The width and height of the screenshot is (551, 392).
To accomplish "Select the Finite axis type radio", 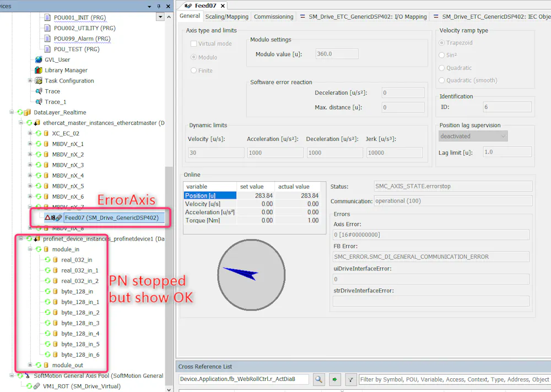I will pos(193,70).
